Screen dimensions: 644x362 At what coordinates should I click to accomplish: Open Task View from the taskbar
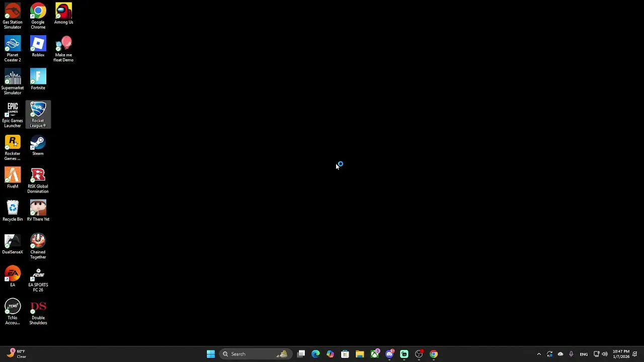click(301, 354)
